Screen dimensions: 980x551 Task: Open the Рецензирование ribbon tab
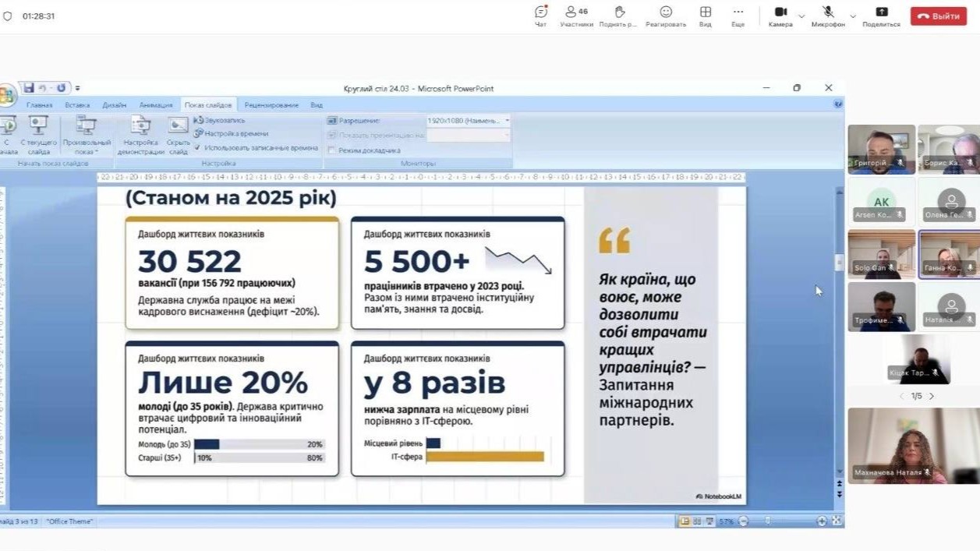[271, 105]
